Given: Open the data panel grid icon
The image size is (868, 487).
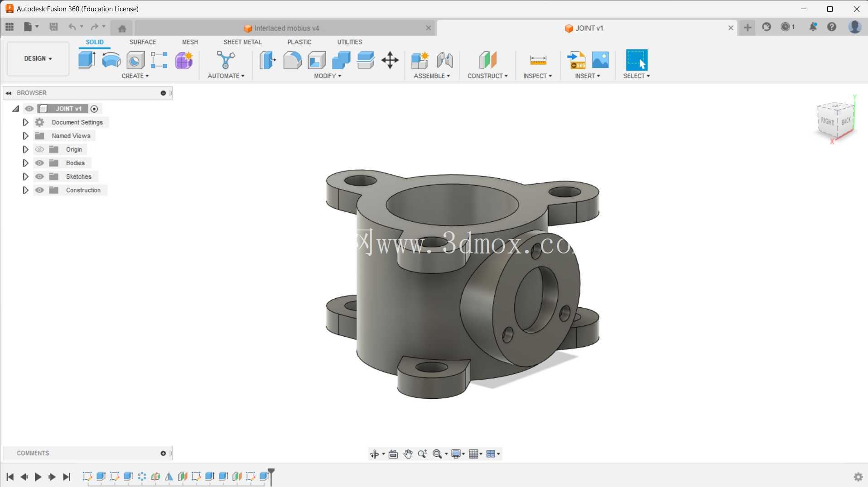Looking at the screenshot, I should click(x=10, y=27).
